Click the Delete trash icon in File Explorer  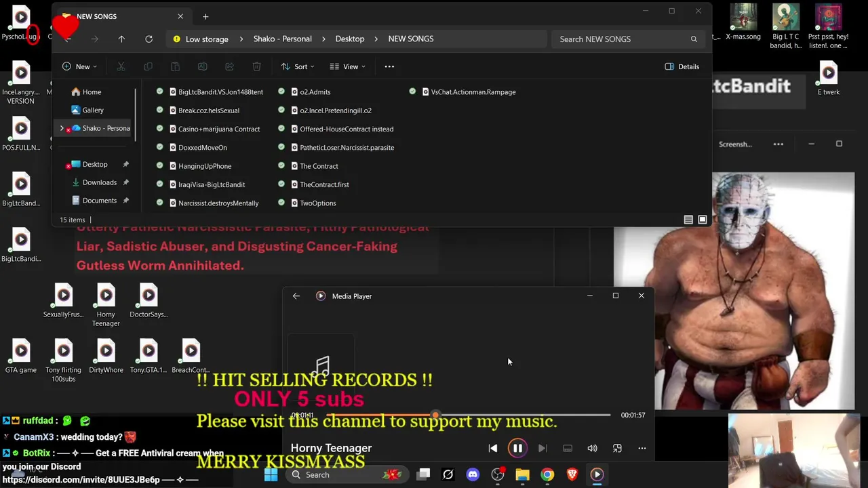click(256, 66)
